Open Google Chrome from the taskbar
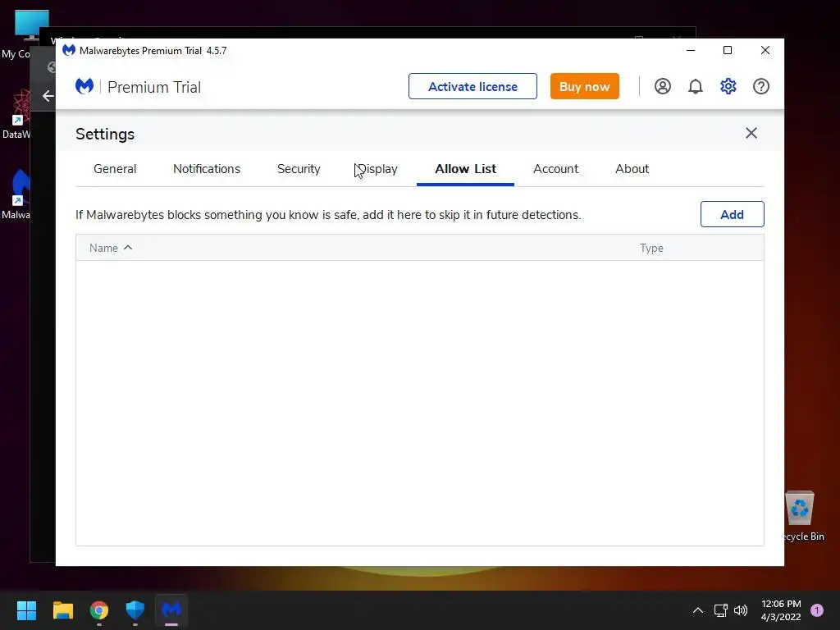The height and width of the screenshot is (630, 840). (99, 610)
